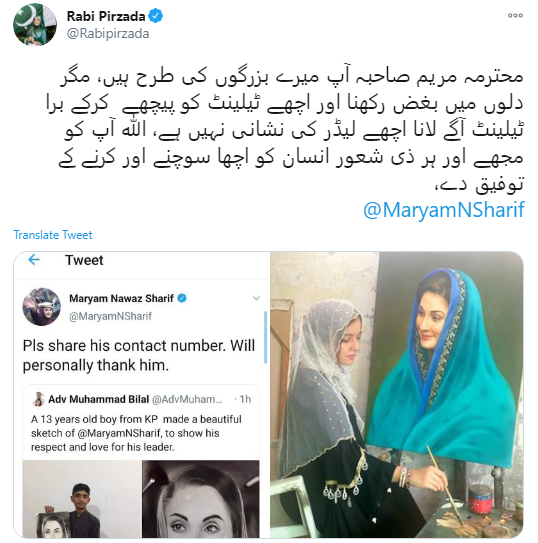Click the verified badge beside Rabi Pirzada
538x543 pixels.
(155, 16)
